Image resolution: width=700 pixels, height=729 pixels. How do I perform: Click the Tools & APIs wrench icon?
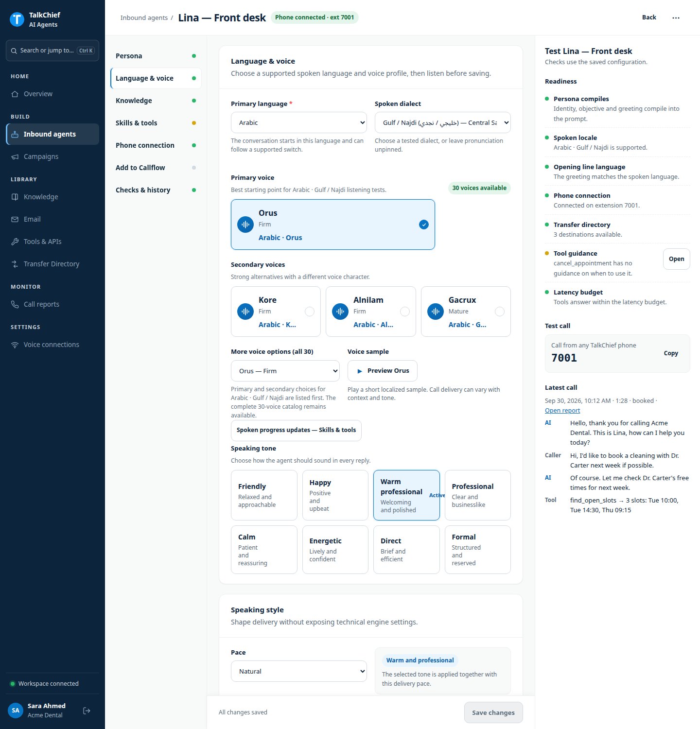(x=15, y=242)
